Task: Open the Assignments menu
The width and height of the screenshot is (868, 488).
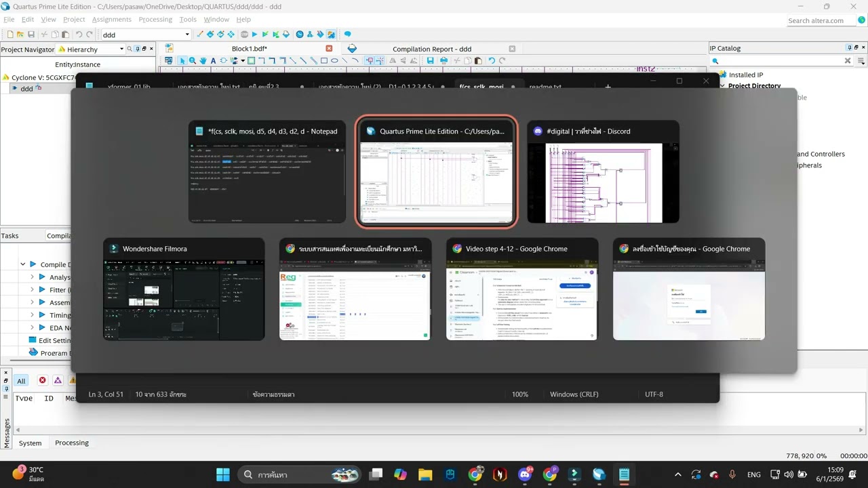Action: [x=112, y=19]
